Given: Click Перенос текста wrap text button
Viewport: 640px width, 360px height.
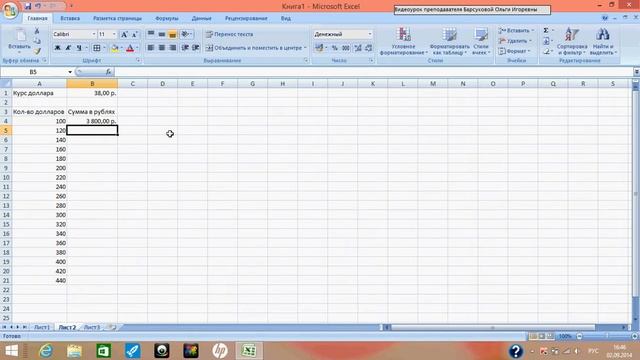Looking at the screenshot, I should pos(229,34).
